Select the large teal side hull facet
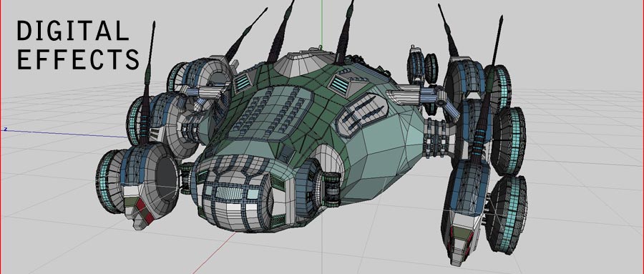Screen dimensions: 644x274 [384, 158]
